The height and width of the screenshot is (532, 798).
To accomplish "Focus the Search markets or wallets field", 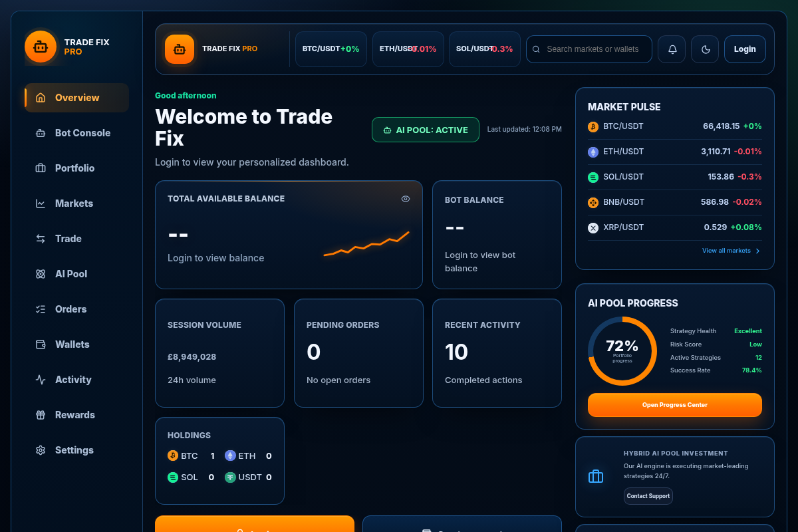I will pyautogui.click(x=589, y=49).
